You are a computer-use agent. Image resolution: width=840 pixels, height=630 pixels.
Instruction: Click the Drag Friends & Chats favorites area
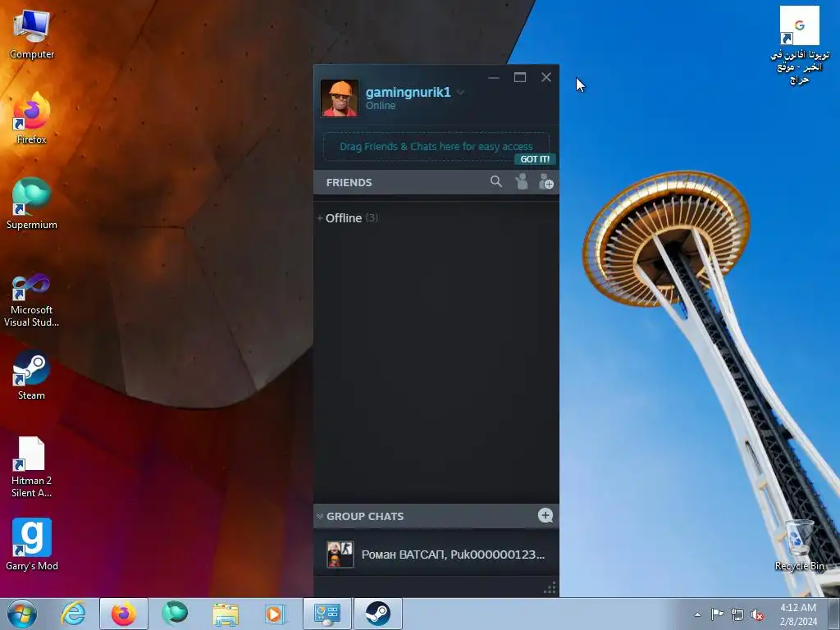point(436,146)
